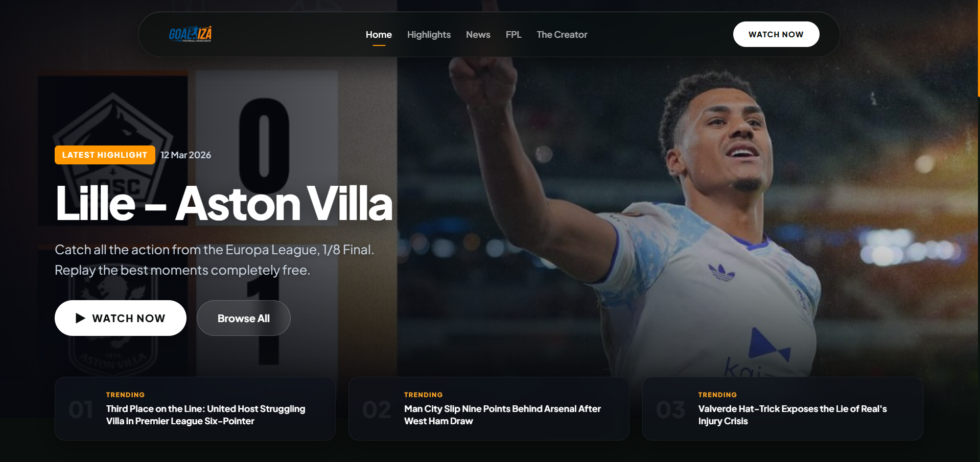The height and width of the screenshot is (462, 980).
Task: Click the 02 trending card number
Action: pyautogui.click(x=377, y=410)
